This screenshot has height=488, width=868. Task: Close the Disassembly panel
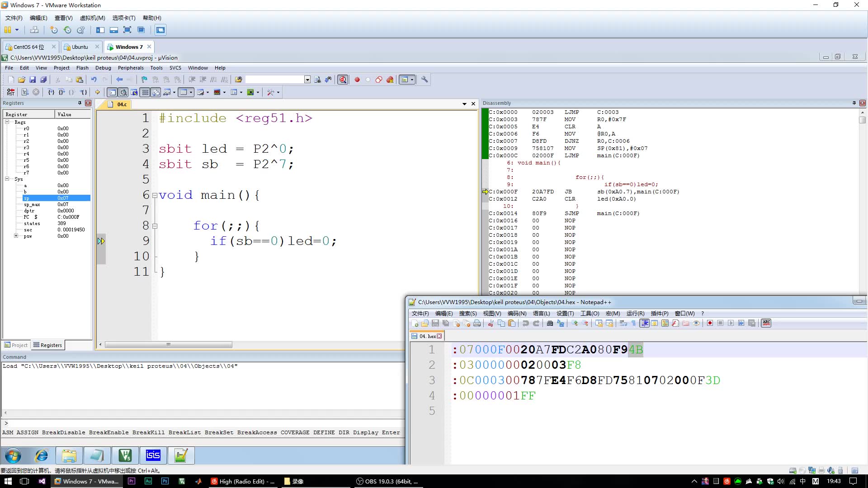(863, 103)
